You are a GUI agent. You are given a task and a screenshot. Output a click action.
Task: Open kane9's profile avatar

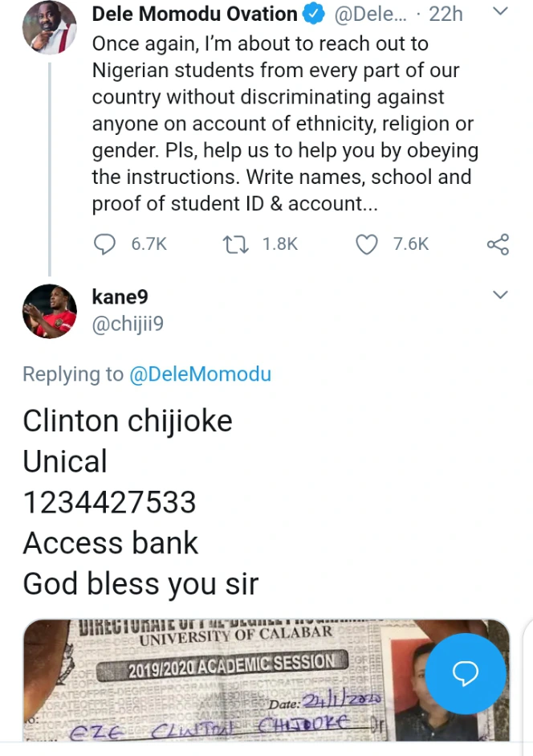coord(50,311)
